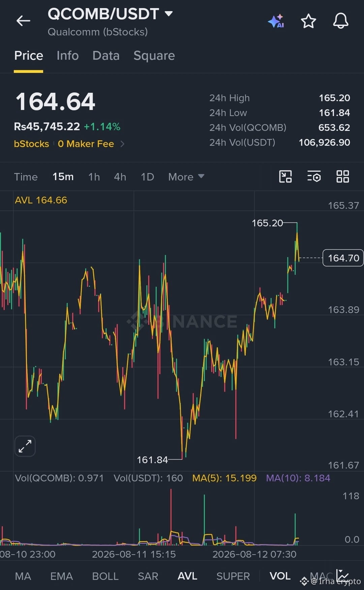This screenshot has width=364, height=590.
Task: Select the Time chart view
Action: tap(26, 177)
